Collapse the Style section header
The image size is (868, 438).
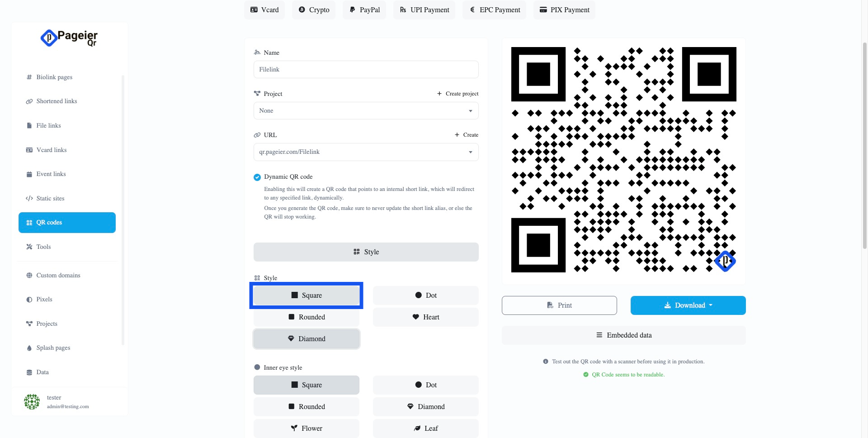click(366, 252)
